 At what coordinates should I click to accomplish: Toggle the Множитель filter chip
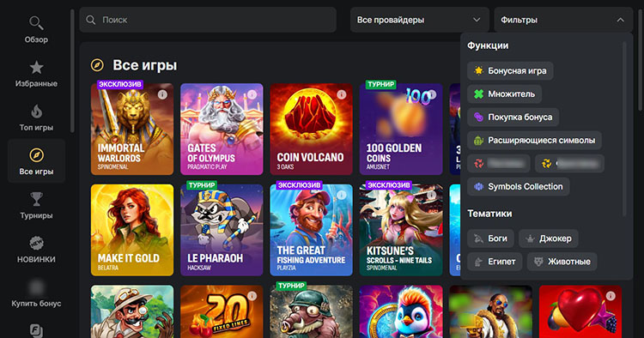point(504,94)
